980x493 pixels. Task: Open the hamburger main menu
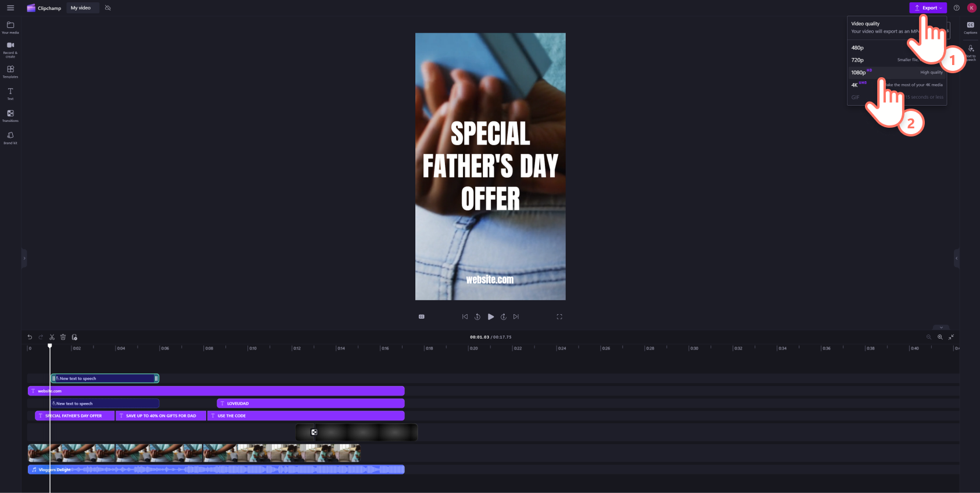(10, 8)
